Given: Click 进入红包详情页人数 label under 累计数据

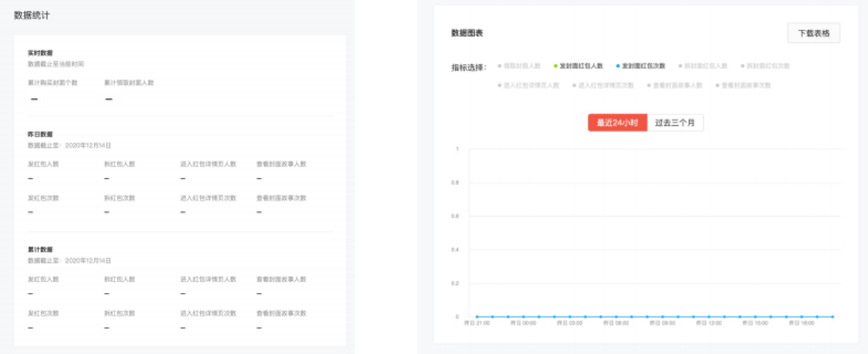Looking at the screenshot, I should 208,279.
